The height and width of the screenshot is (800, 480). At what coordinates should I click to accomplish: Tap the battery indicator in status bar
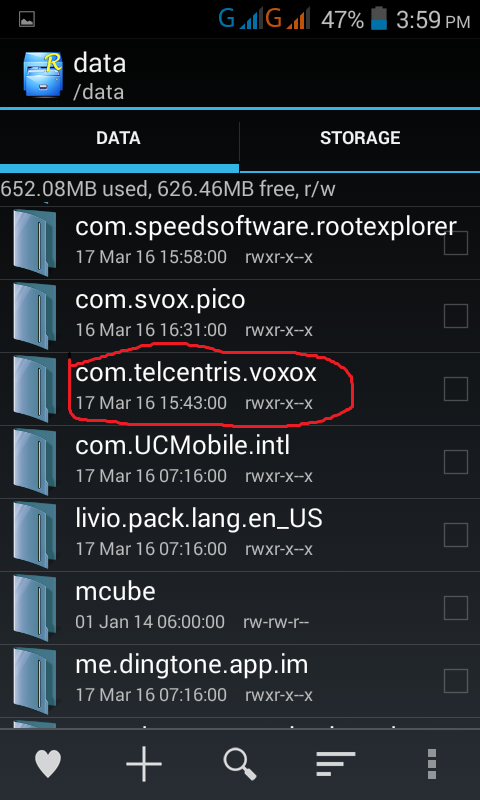pos(379,18)
